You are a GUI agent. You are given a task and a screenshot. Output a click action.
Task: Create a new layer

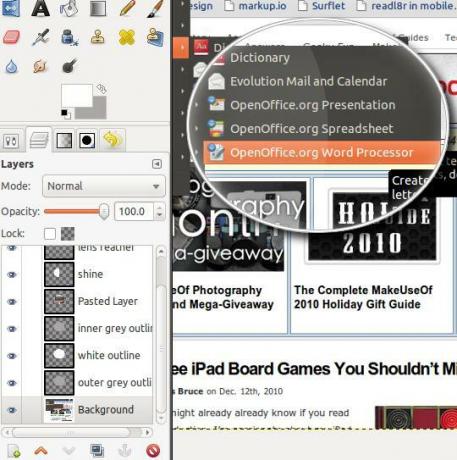(x=14, y=451)
